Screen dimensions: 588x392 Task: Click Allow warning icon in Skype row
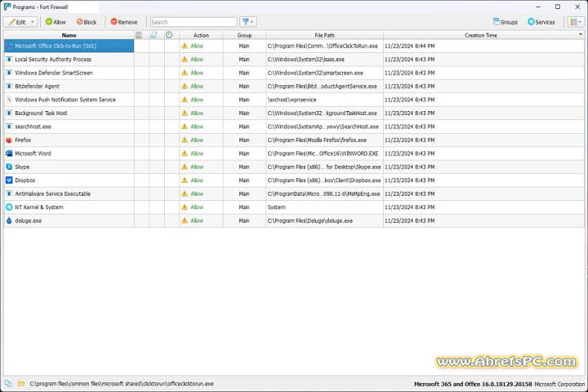185,167
